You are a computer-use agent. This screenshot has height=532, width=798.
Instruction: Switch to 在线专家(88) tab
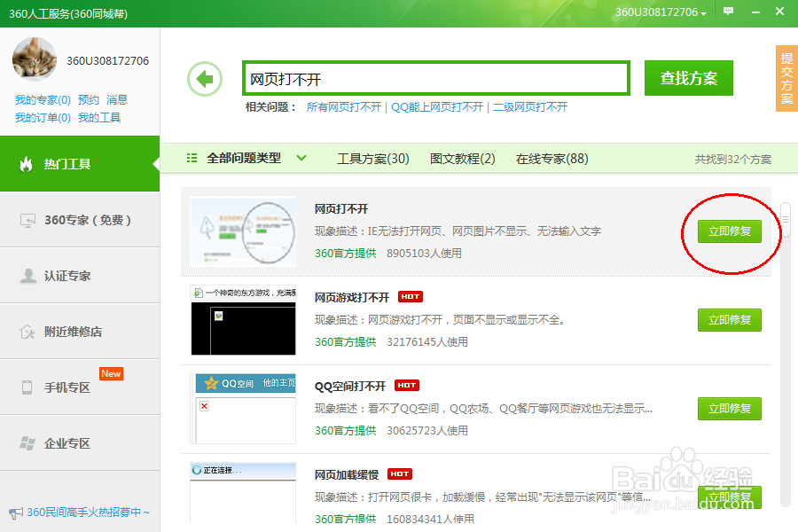pyautogui.click(x=552, y=159)
